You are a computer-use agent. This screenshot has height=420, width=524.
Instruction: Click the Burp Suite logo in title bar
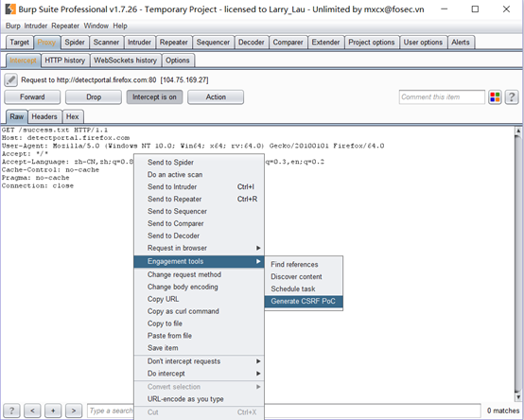pyautogui.click(x=10, y=9)
